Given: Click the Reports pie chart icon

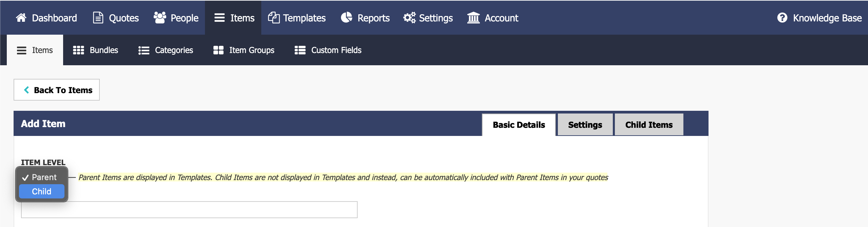Looking at the screenshot, I should (x=346, y=18).
